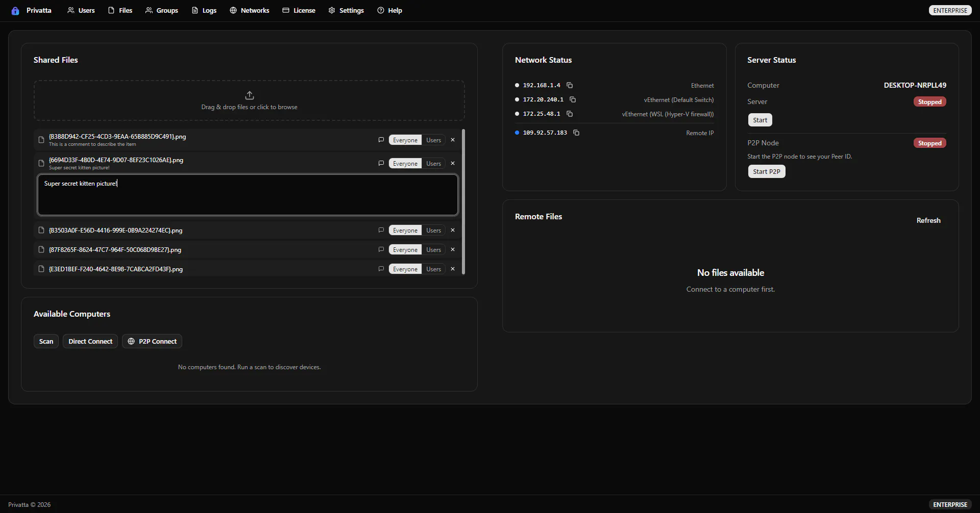Copy the 172.25.48.1 address
Screen dimensions: 980x513
[570, 114]
